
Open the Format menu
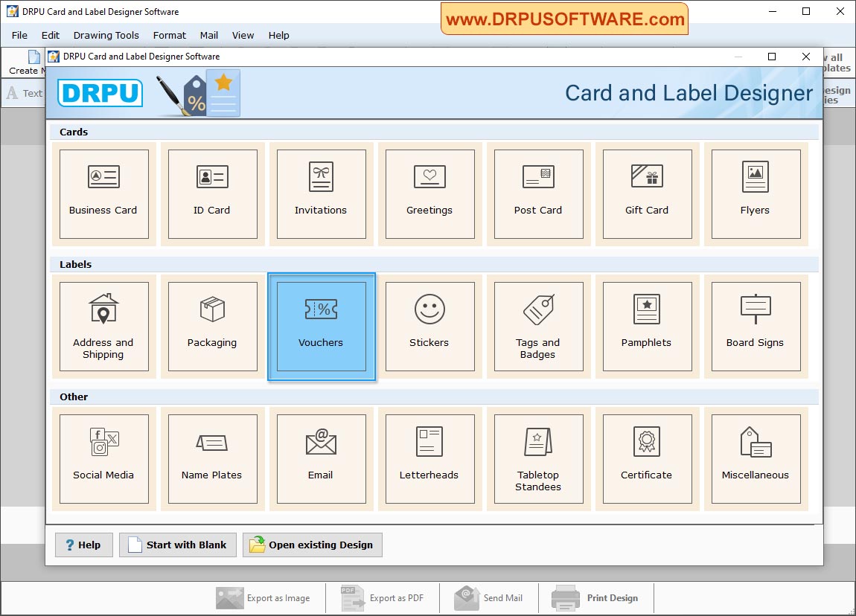point(169,35)
